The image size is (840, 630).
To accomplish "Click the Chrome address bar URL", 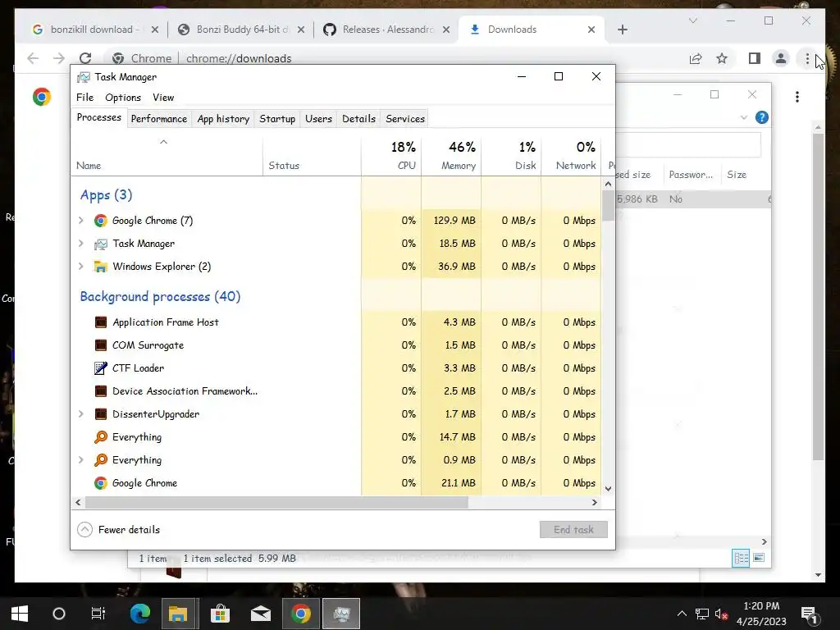I will coord(239,58).
